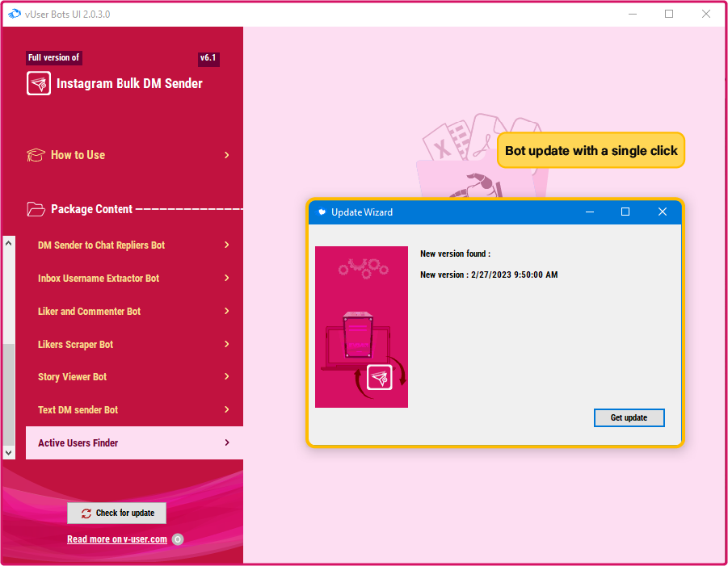Expand Liker and Commenter Bot arrow
Viewport: 728px width, 566px height.
point(226,311)
